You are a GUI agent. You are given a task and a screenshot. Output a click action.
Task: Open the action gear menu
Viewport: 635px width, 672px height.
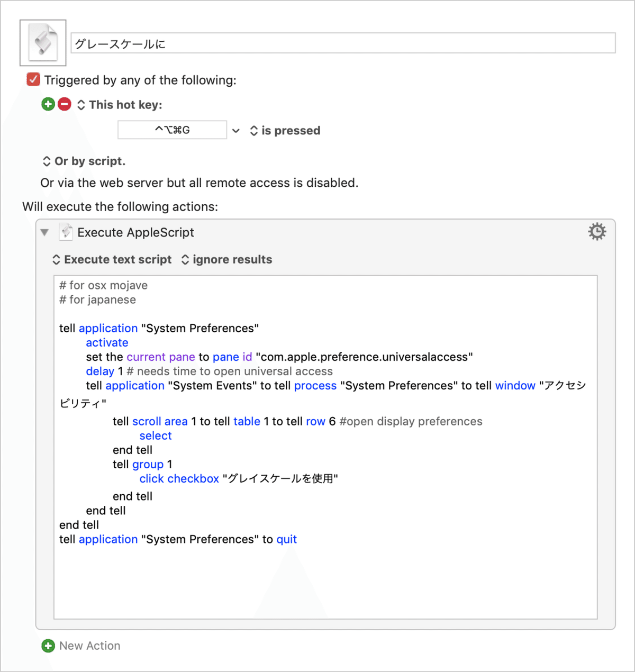click(597, 232)
